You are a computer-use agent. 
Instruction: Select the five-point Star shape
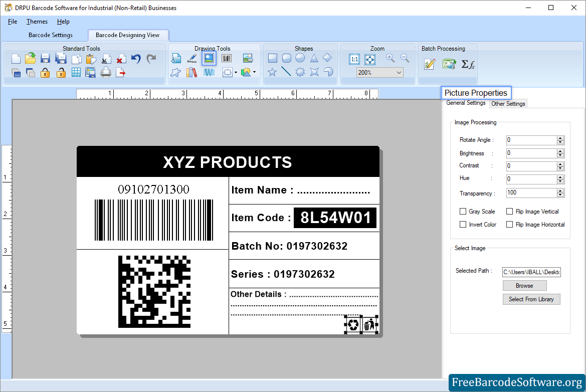pyautogui.click(x=272, y=72)
